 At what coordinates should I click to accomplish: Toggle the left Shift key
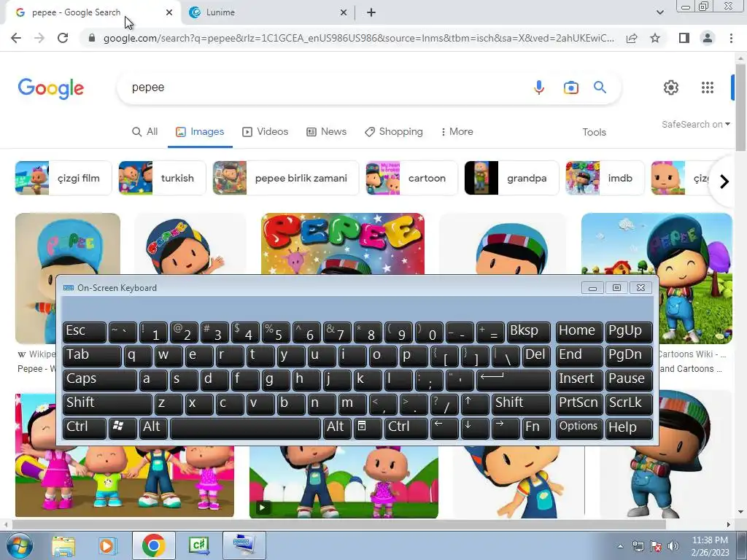click(107, 404)
